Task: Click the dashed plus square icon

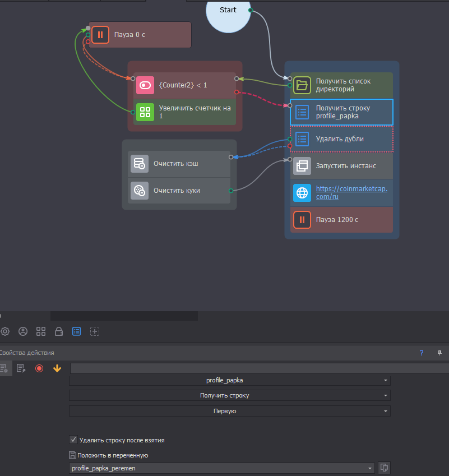Action: [95, 331]
